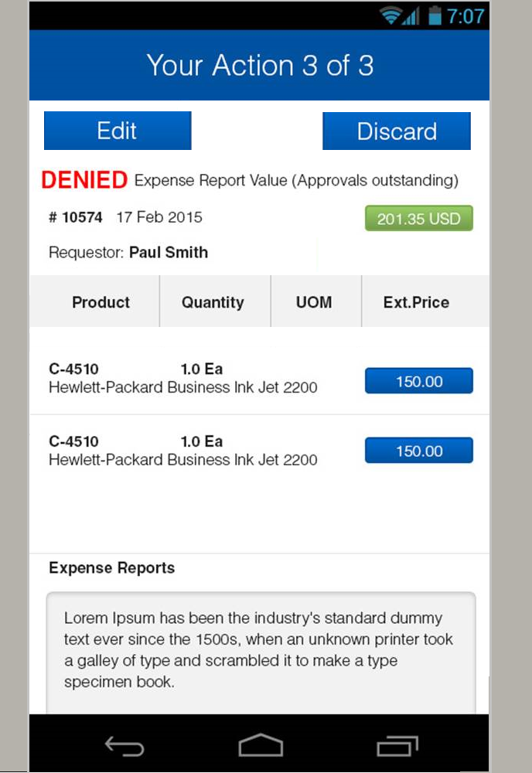Tap the first 150.00 price button
The width and height of the screenshot is (532, 773).
coord(418,381)
